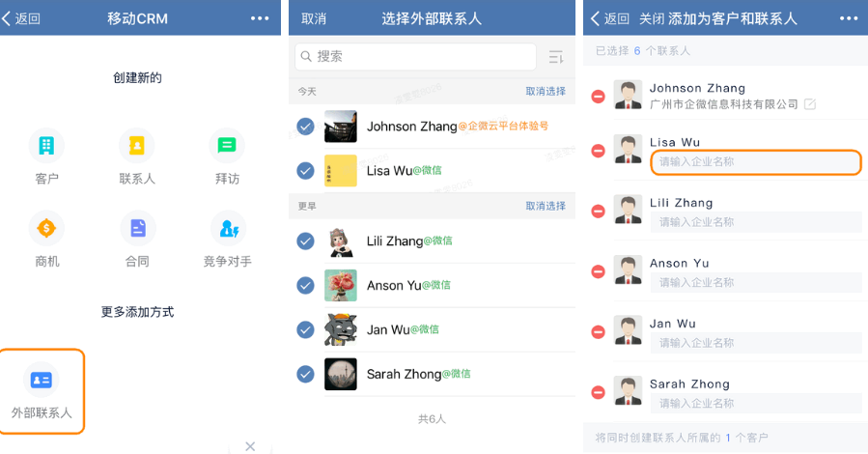This screenshot has height=454, width=868.
Task: Uncheck Johnson Zhang in contact list
Action: click(305, 127)
